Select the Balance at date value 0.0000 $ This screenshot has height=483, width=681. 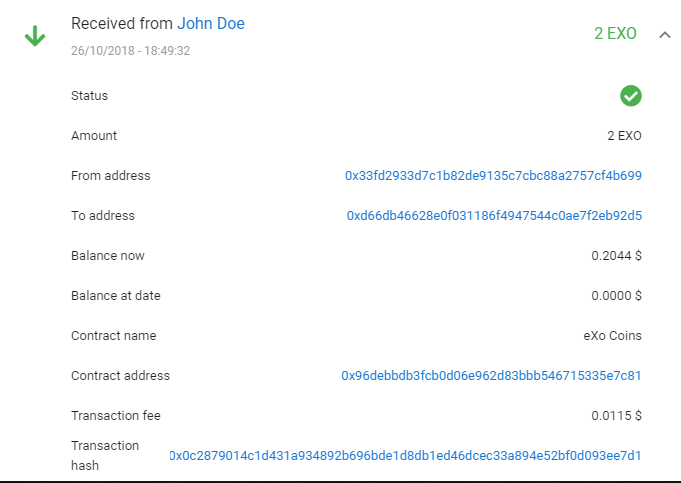(616, 295)
